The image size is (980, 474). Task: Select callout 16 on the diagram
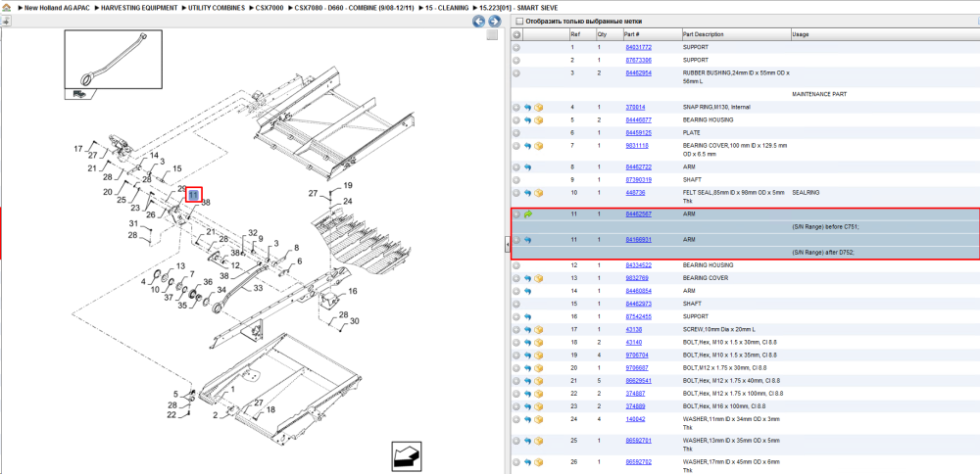coord(353,291)
